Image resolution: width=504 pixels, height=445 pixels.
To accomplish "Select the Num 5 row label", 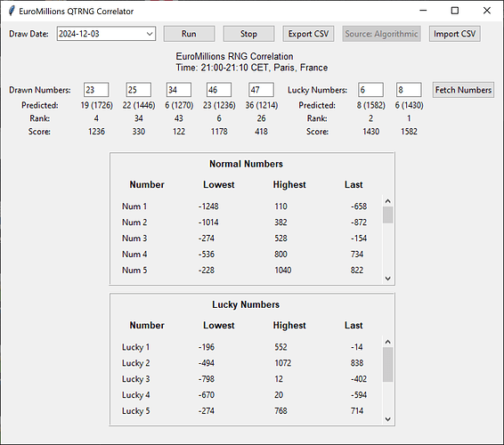I will click(134, 271).
